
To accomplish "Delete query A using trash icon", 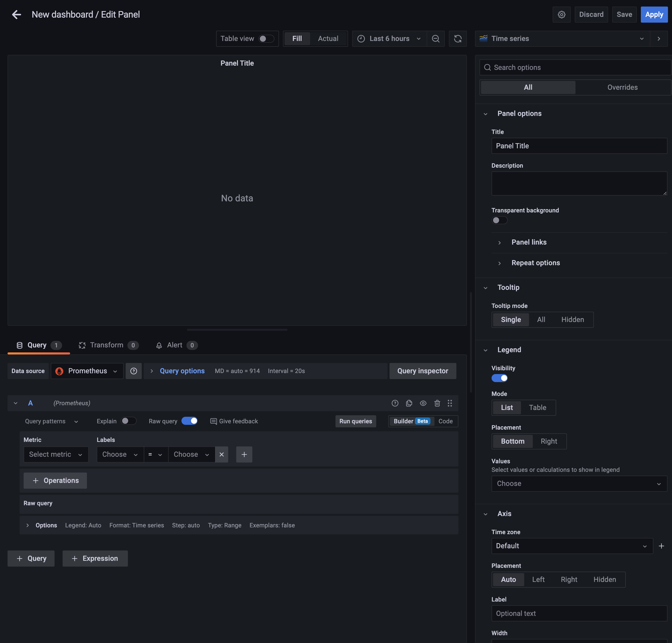I will pyautogui.click(x=437, y=403).
